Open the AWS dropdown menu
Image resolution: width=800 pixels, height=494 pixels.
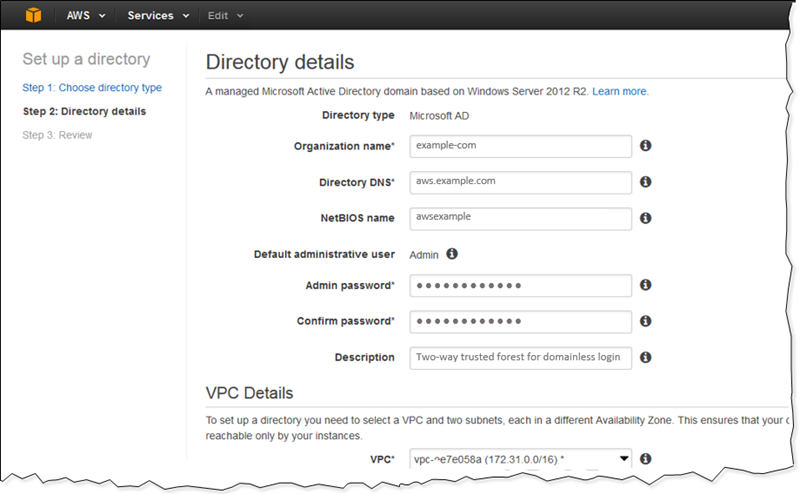pos(86,16)
